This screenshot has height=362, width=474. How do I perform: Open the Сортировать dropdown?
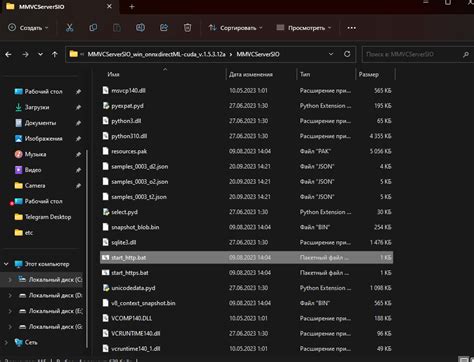(235, 28)
